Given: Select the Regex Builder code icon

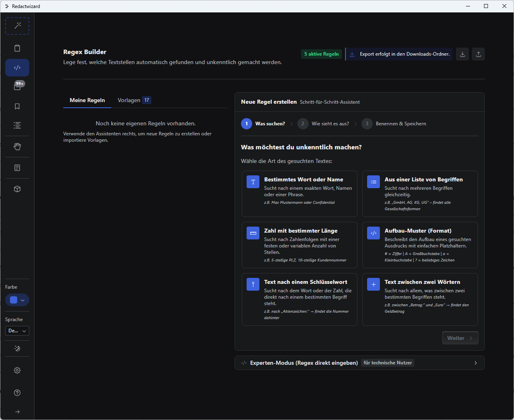Looking at the screenshot, I should point(17,68).
